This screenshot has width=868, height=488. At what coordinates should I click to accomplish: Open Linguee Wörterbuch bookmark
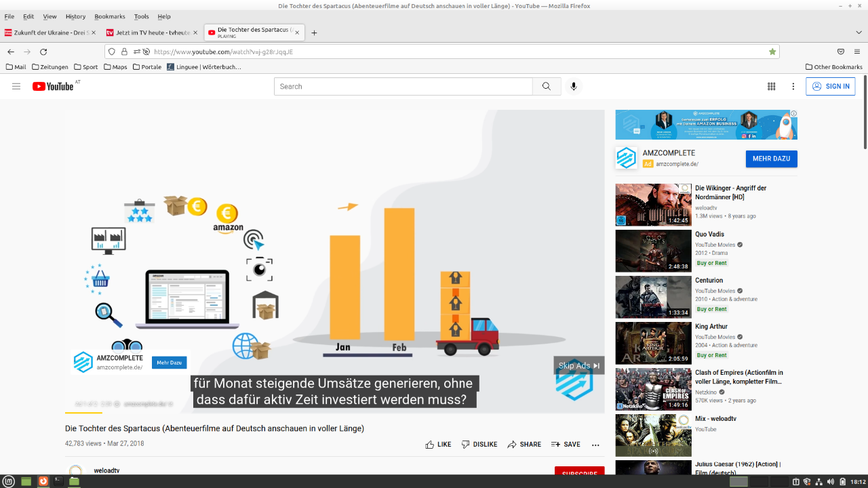pyautogui.click(x=204, y=67)
